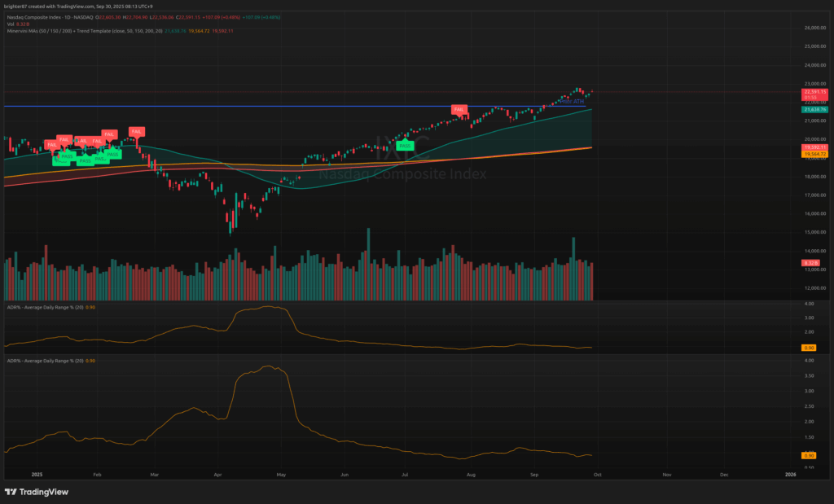Click the PASS marker in early July
This screenshot has height=504, width=834.
(x=406, y=146)
